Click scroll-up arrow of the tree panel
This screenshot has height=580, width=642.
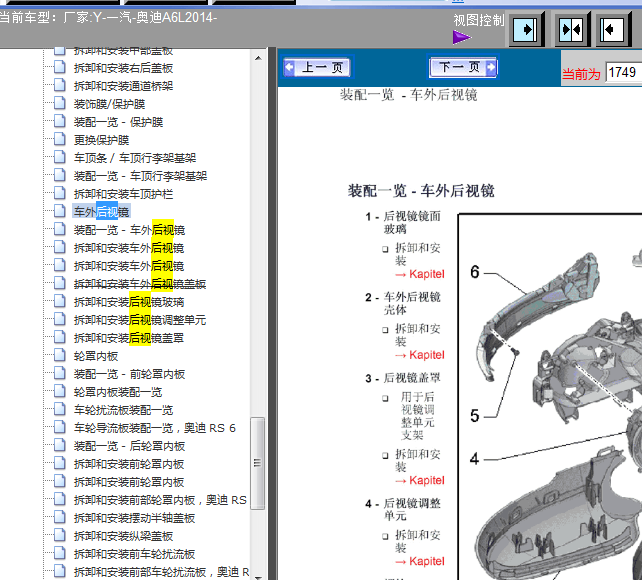(258, 58)
